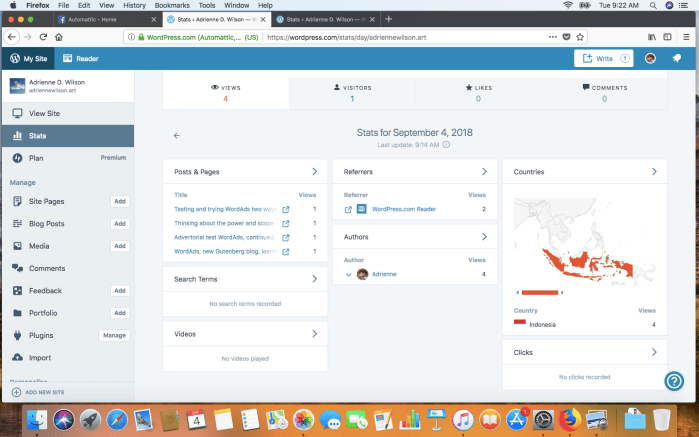Select the Likes stats tab
The width and height of the screenshot is (699, 437).
click(x=478, y=93)
